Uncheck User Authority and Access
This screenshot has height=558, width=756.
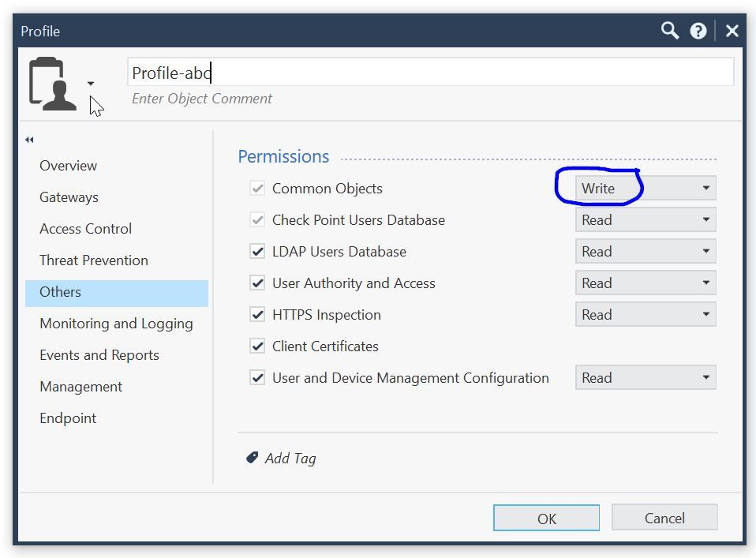tap(257, 283)
